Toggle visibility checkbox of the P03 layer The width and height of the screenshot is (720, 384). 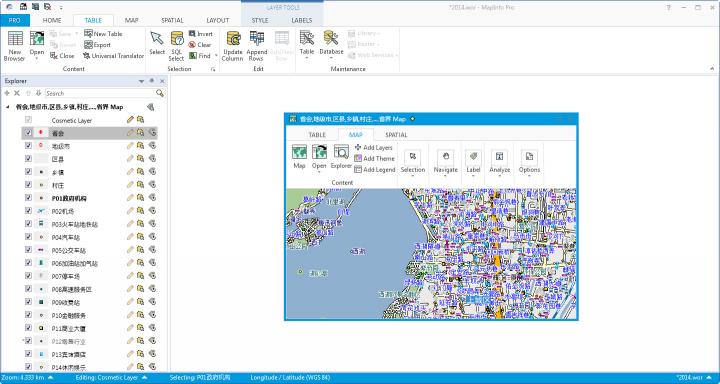click(28, 224)
